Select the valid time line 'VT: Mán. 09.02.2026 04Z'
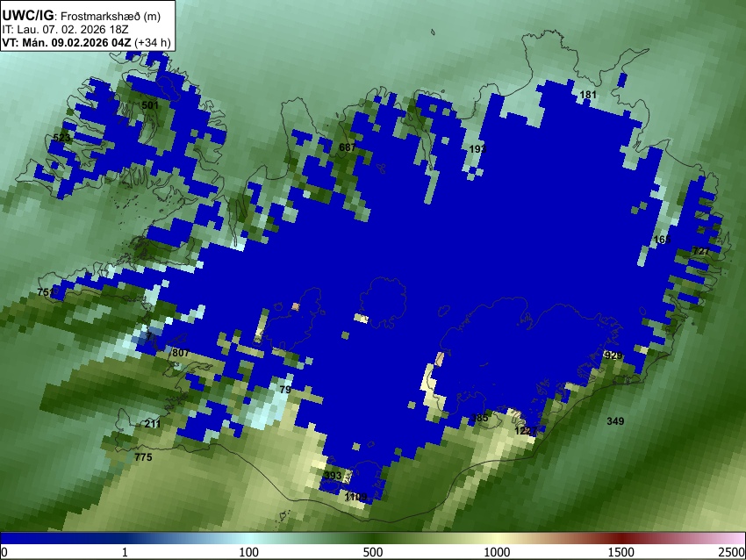Viewport: 746px width, 560px height. pyautogui.click(x=66, y=42)
